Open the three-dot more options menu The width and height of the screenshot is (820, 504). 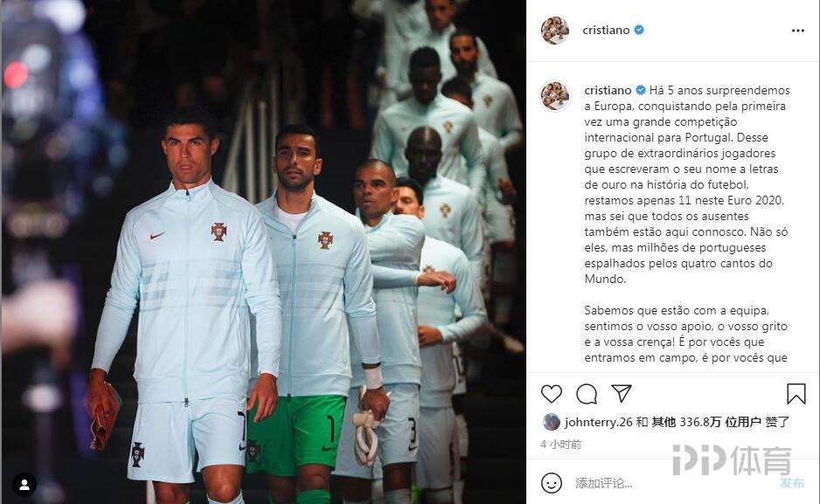797,31
